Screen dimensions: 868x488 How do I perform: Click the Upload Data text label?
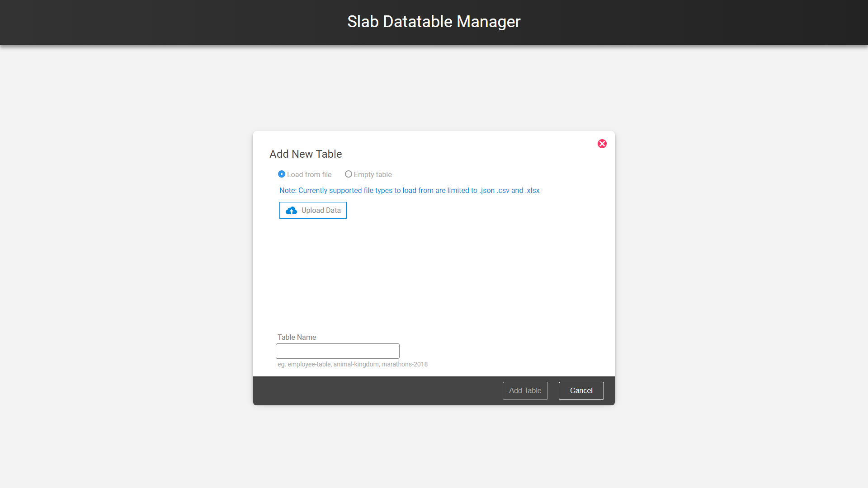321,211
